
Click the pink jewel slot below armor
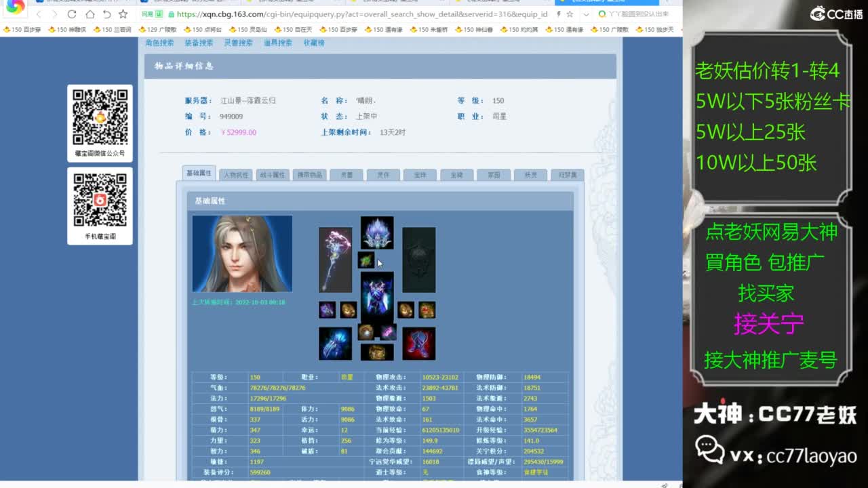[388, 331]
